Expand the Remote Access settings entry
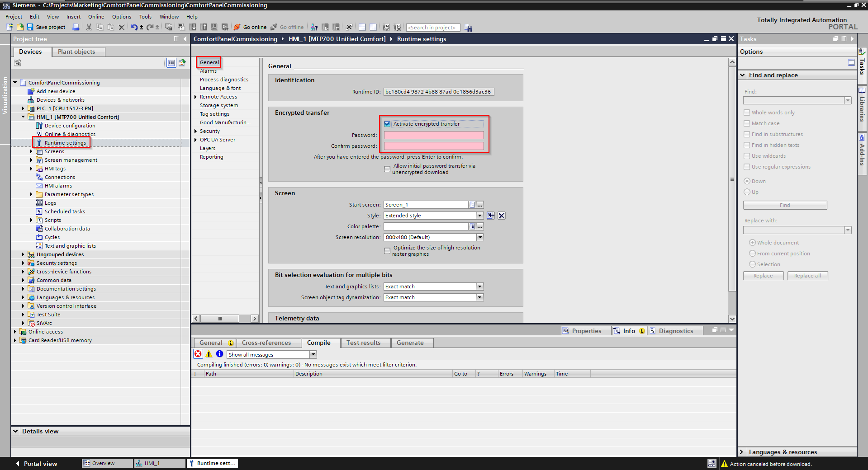This screenshot has width=868, height=470. coord(195,97)
